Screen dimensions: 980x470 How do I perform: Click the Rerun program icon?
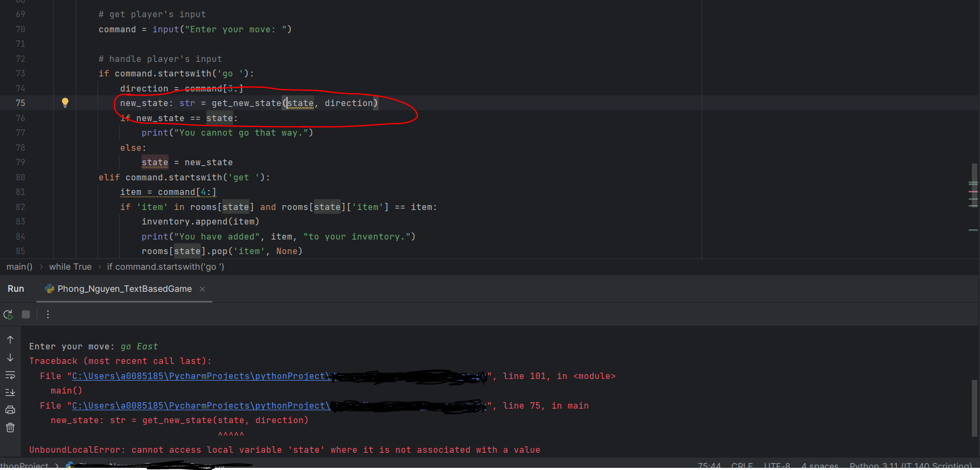click(8, 314)
